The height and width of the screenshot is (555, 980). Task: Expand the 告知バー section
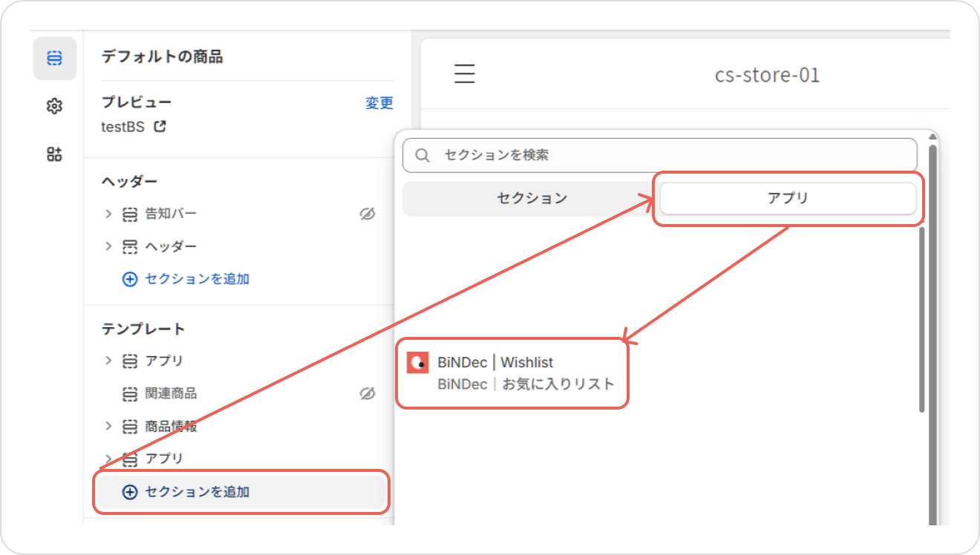[108, 214]
